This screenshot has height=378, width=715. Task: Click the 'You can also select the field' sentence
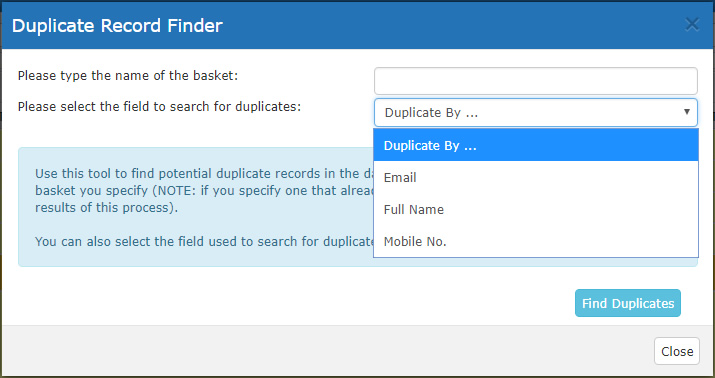tap(204, 241)
